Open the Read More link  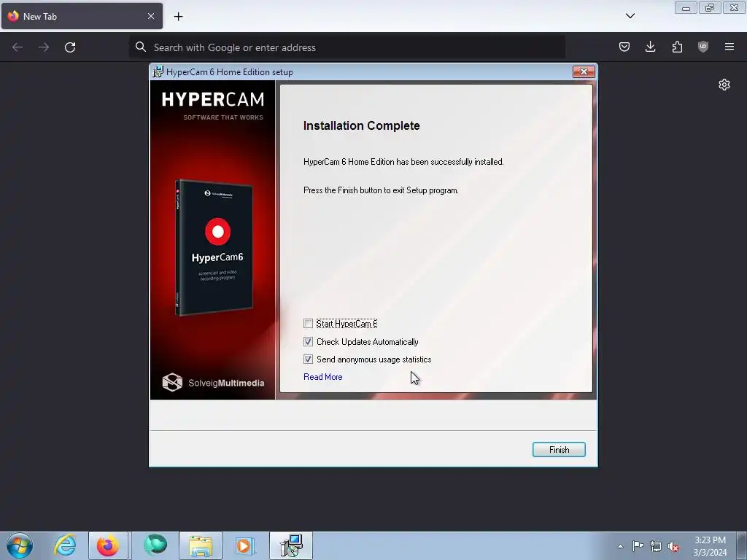(323, 377)
